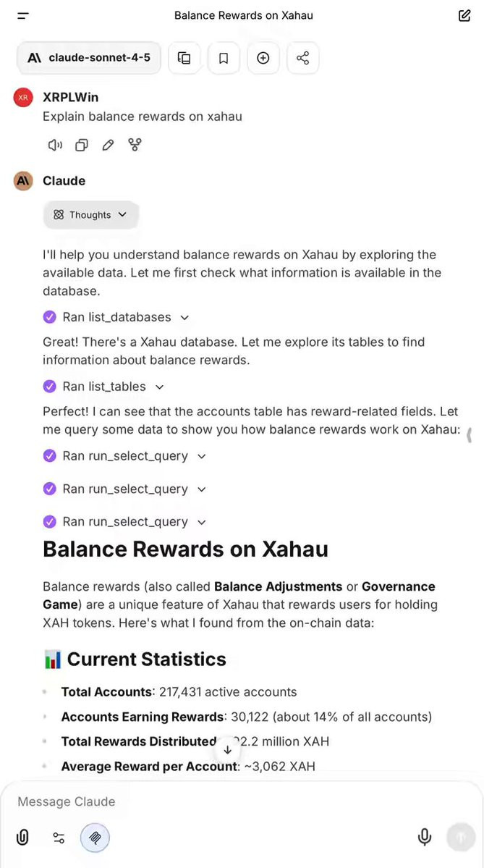
Task: Edit the user message with the pencil icon
Action: pos(109,145)
